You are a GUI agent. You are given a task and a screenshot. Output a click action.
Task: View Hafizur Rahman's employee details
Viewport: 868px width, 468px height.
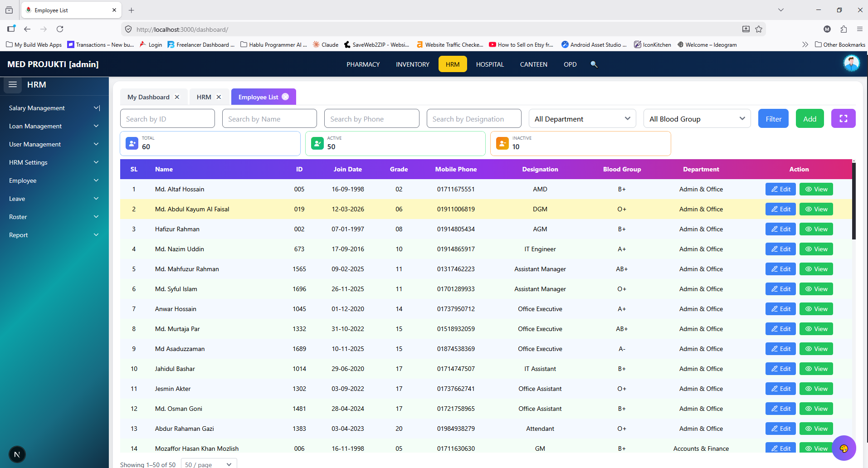[816, 229]
